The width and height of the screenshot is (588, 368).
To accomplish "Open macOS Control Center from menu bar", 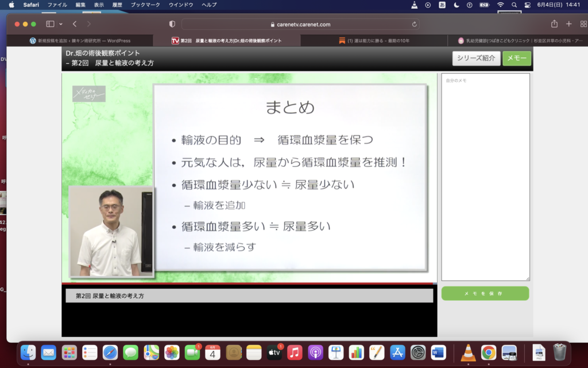I will coord(527,5).
